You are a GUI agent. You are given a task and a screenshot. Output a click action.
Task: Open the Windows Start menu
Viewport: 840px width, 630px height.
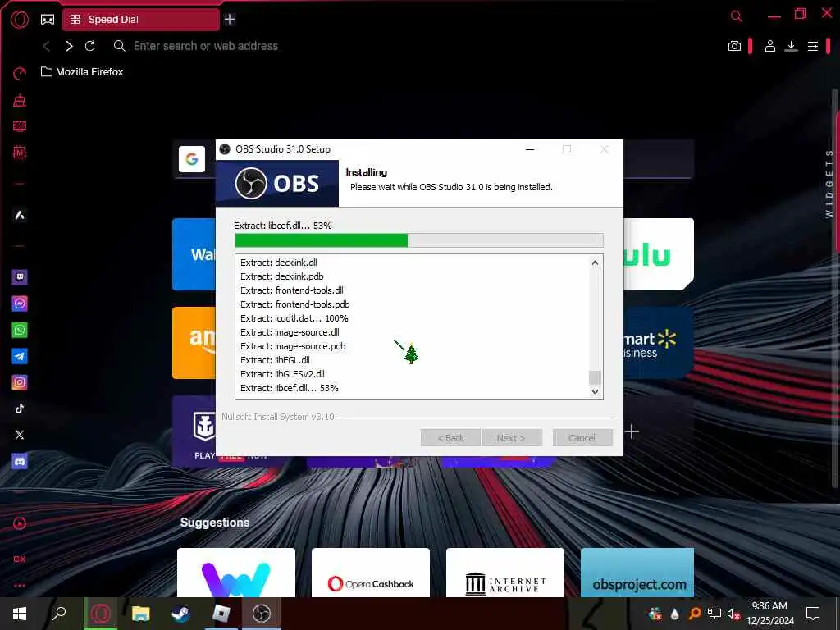tap(20, 614)
